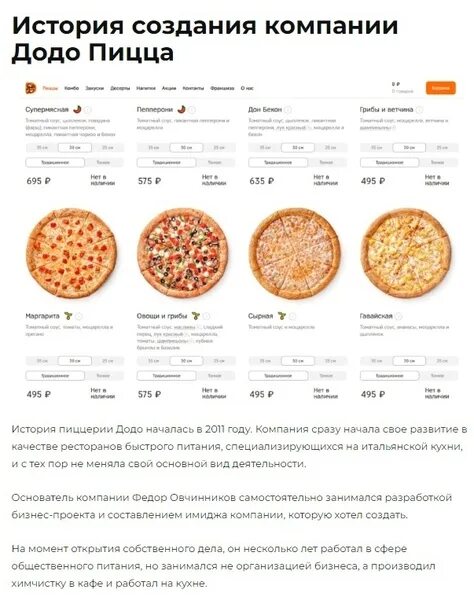Viewport: 474px width, 604px height.
Task: Click info icon beside Грибы и ветчина
Action: point(419,110)
